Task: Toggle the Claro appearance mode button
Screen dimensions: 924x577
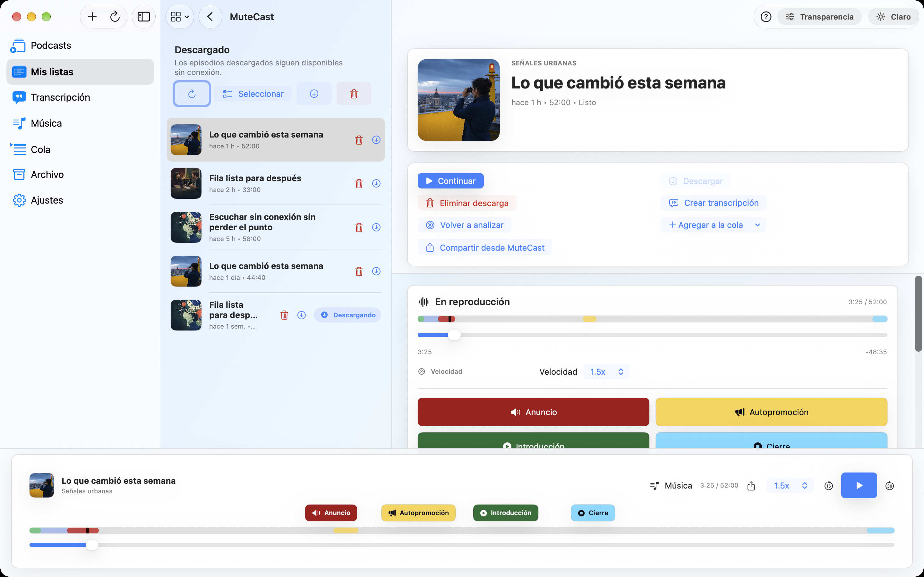Action: pyautogui.click(x=894, y=17)
